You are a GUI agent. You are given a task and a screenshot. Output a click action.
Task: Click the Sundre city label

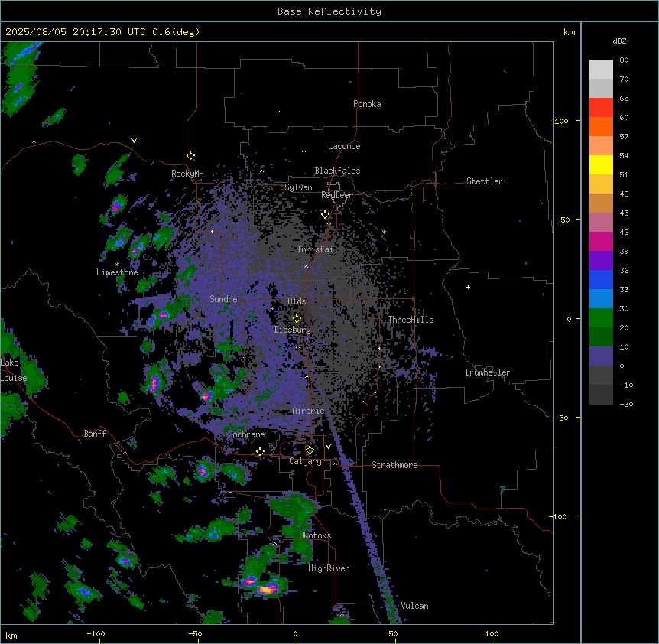click(x=223, y=299)
